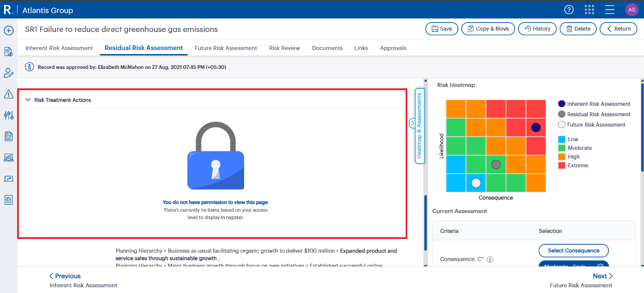
Task: Click the Inherent Risk Assessment legend entry
Action: [594, 104]
